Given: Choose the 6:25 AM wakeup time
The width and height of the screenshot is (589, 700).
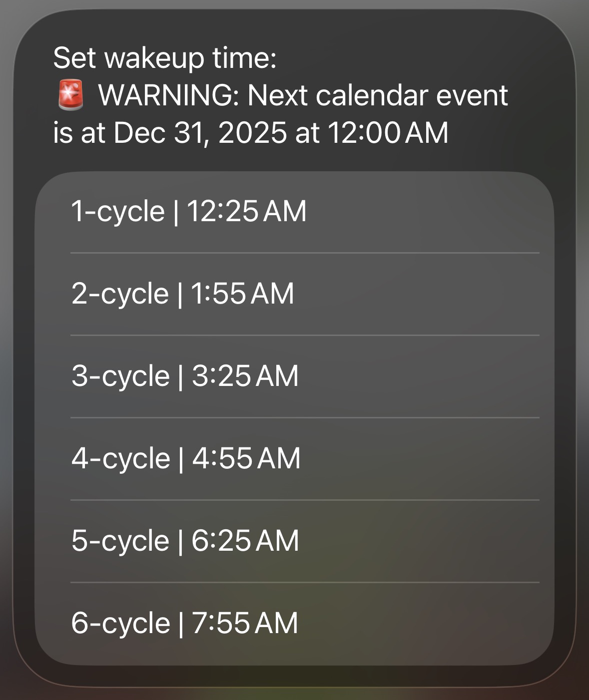Looking at the screenshot, I should [245, 541].
